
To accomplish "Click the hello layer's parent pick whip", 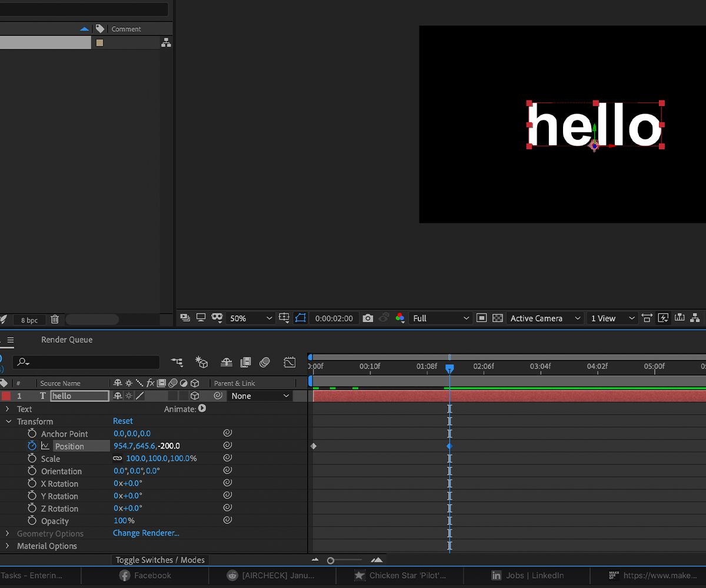I will click(x=218, y=396).
